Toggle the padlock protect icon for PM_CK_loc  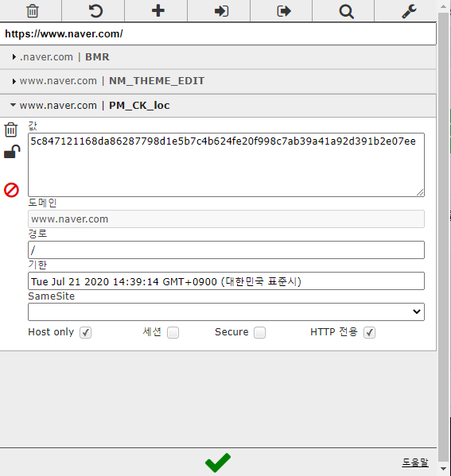12,152
